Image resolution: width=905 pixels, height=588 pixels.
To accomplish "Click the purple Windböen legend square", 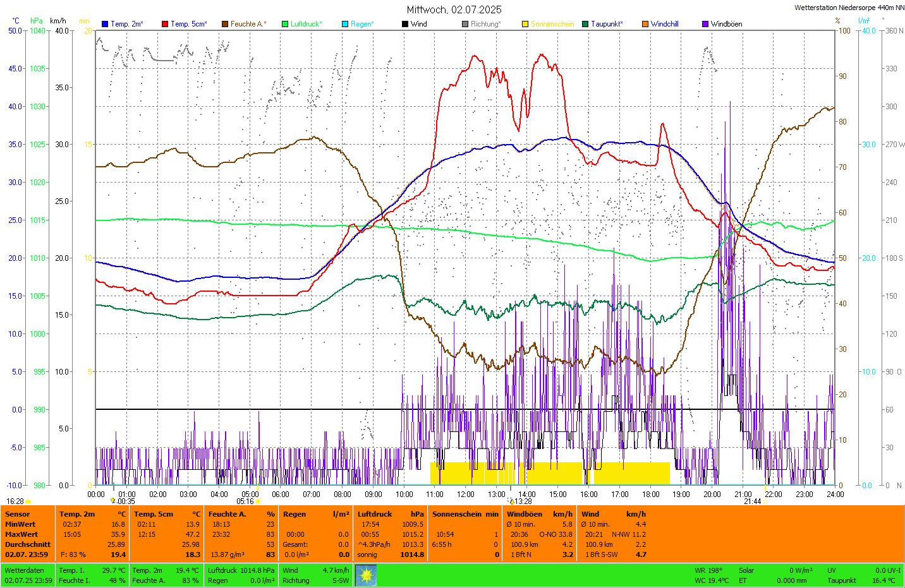I will pyautogui.click(x=705, y=24).
